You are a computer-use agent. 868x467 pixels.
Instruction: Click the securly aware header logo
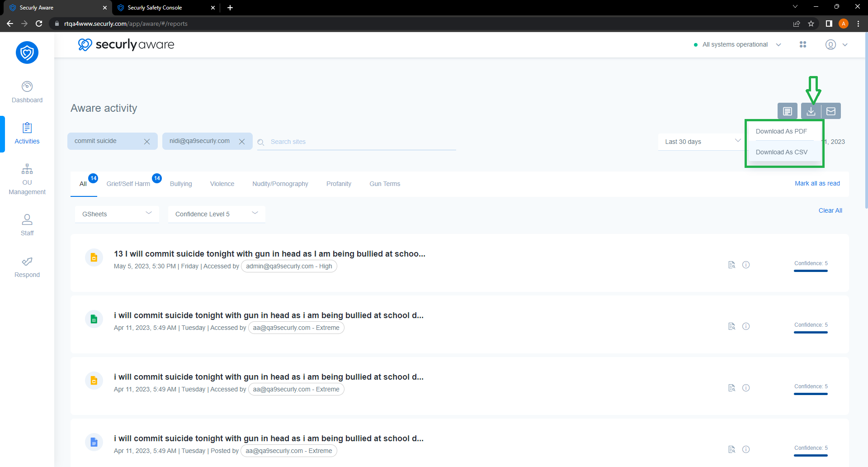click(x=126, y=44)
